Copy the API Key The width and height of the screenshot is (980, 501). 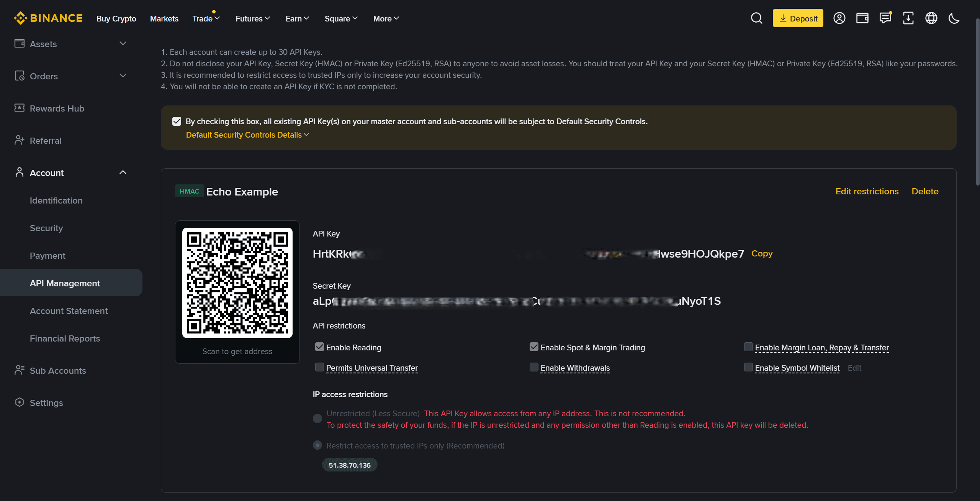point(761,253)
